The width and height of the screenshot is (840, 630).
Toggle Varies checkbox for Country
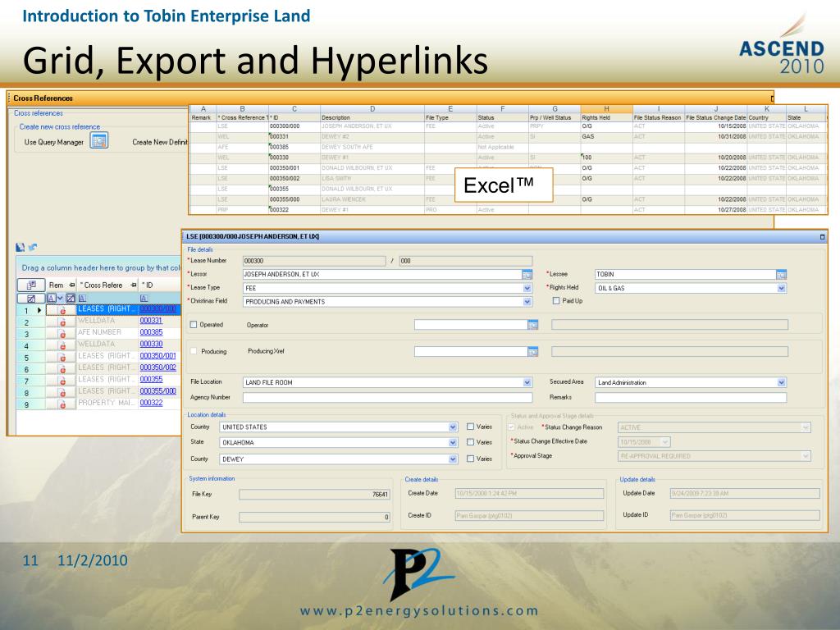coord(470,427)
